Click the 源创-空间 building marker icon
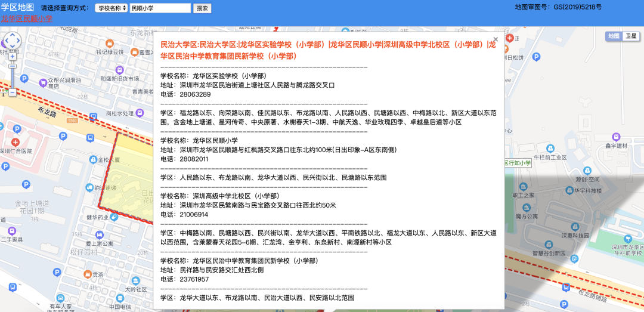Viewport: 644px width, 312px height. click(x=587, y=171)
